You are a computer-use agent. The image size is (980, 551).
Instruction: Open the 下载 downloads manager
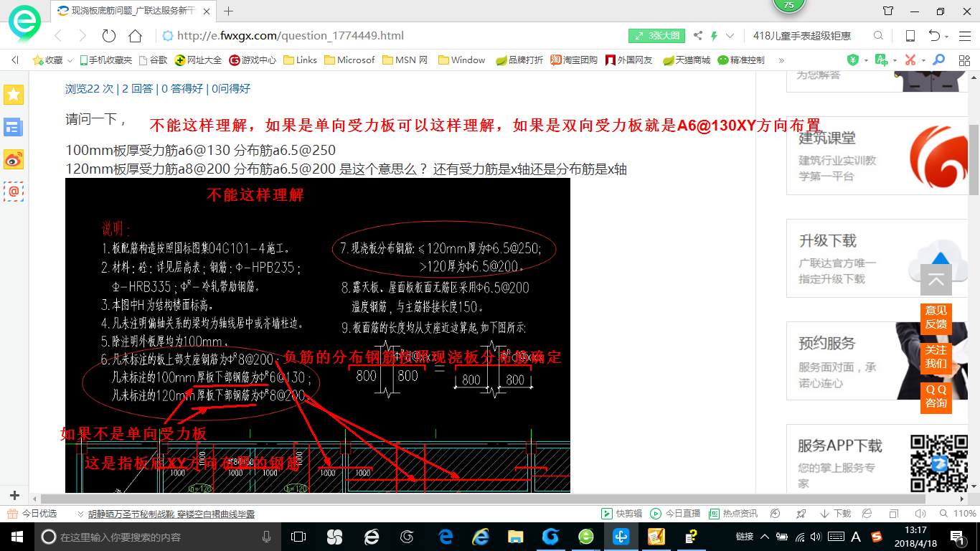click(x=834, y=514)
